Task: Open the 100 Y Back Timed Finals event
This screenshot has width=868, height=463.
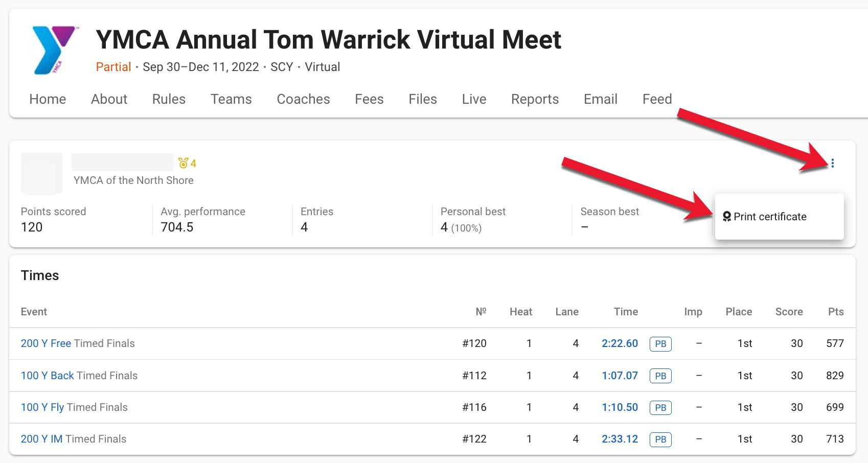Action: [x=47, y=376]
